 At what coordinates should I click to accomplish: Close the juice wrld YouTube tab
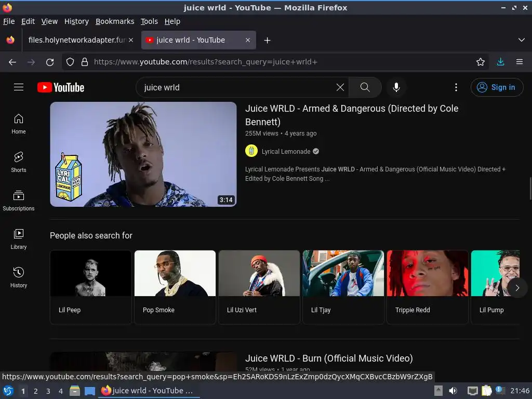tap(248, 40)
